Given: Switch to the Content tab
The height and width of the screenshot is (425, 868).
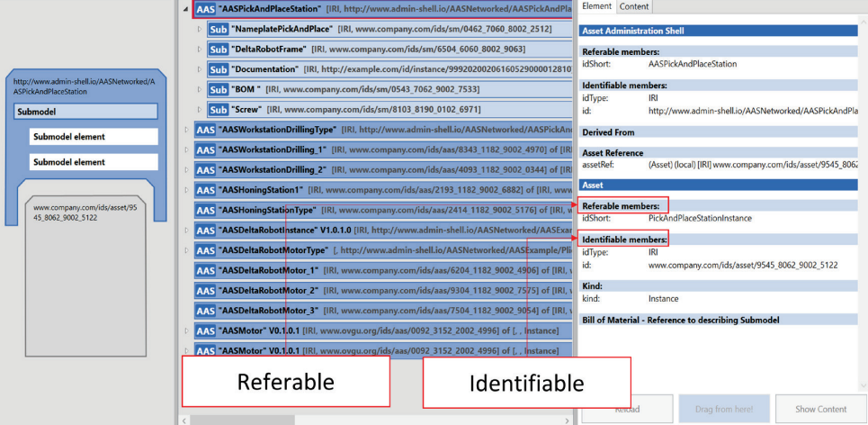Looking at the screenshot, I should pos(634,6).
